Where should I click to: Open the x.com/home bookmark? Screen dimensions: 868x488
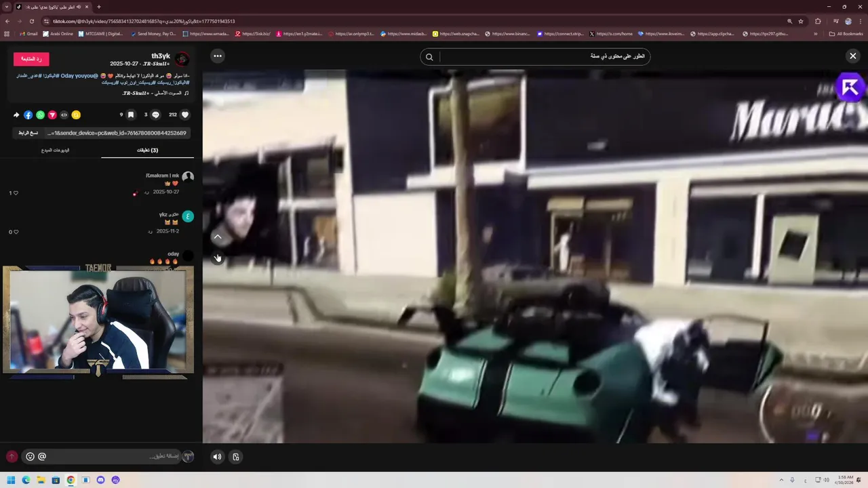[611, 34]
